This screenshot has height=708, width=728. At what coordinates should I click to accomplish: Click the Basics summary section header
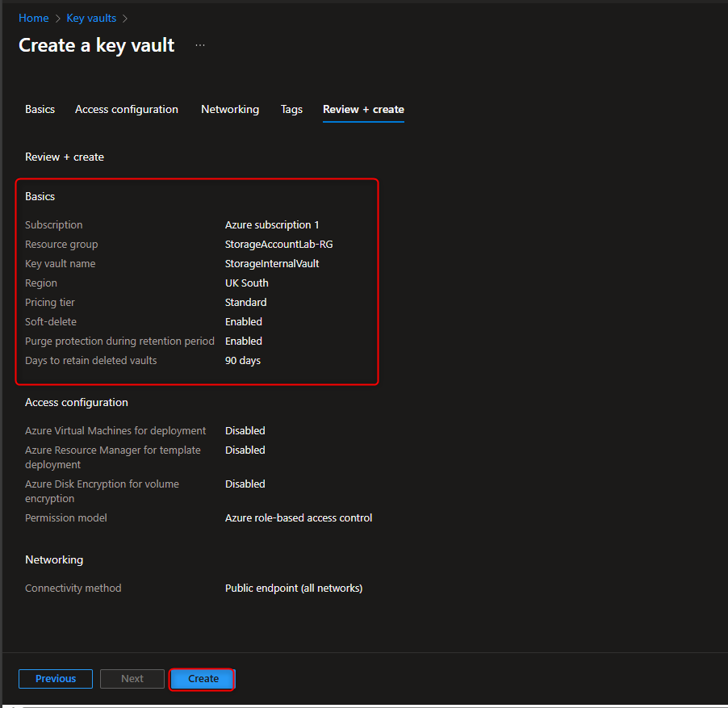click(x=40, y=196)
